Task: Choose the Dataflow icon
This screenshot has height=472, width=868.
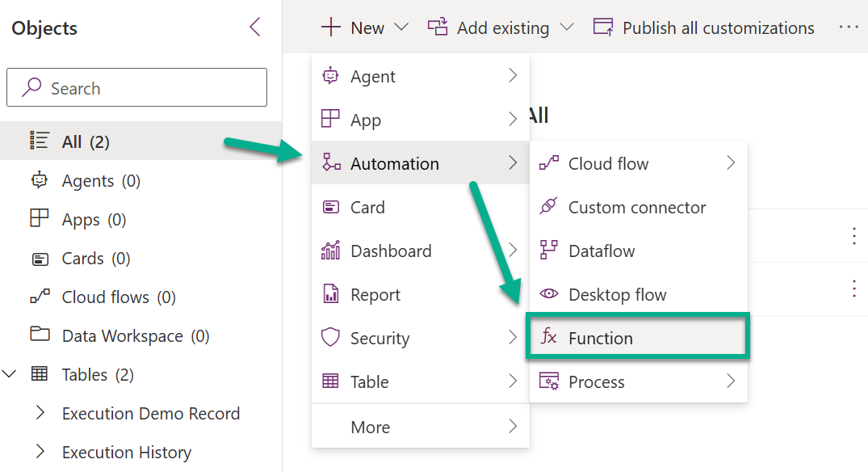Action: (548, 251)
